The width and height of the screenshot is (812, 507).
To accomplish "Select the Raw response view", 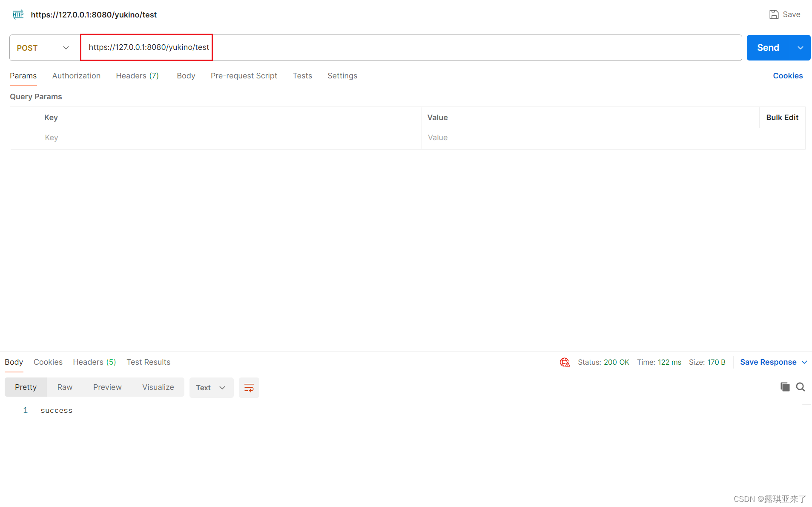I will coord(64,387).
